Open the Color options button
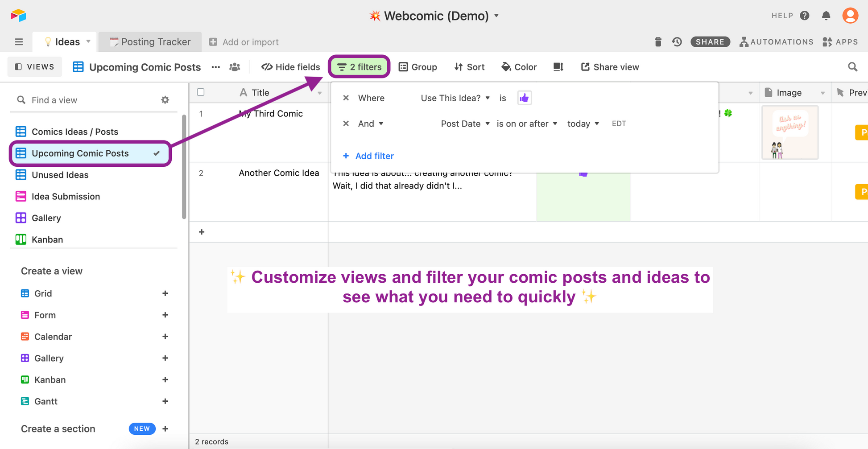 519,67
